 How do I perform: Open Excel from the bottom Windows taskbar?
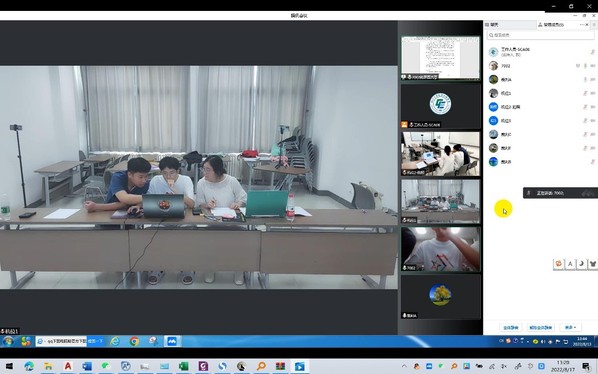[183, 366]
